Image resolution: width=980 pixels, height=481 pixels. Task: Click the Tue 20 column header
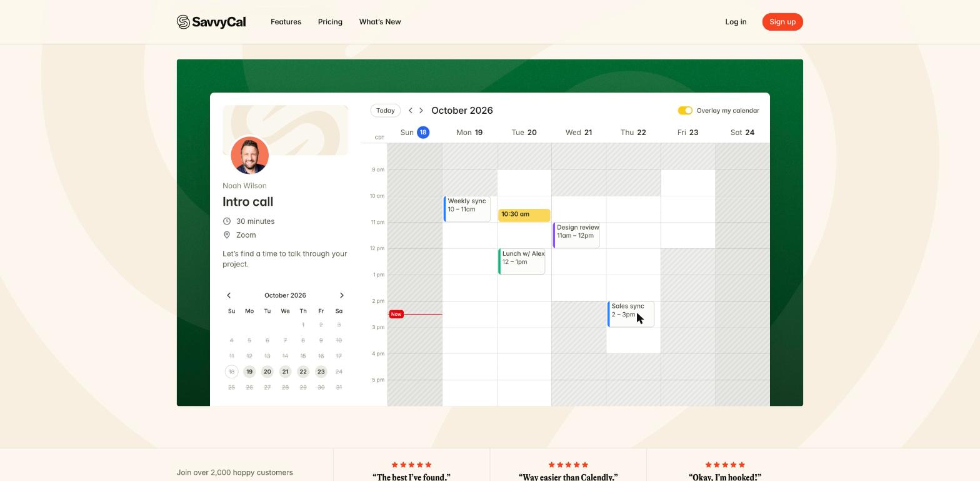tap(524, 133)
